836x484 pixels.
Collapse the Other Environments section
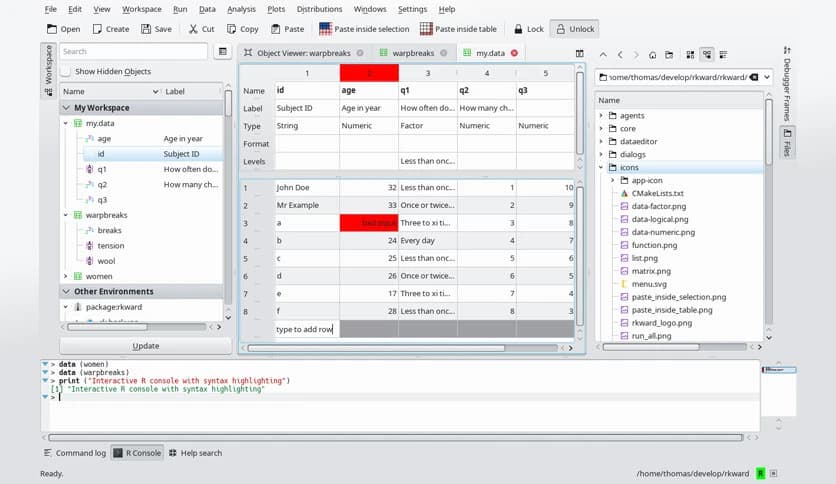tap(67, 292)
